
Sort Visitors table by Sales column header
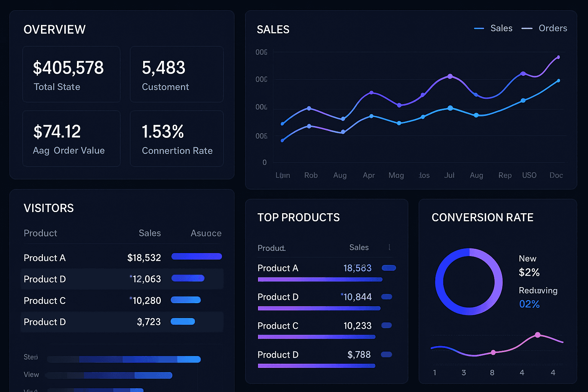(150, 233)
